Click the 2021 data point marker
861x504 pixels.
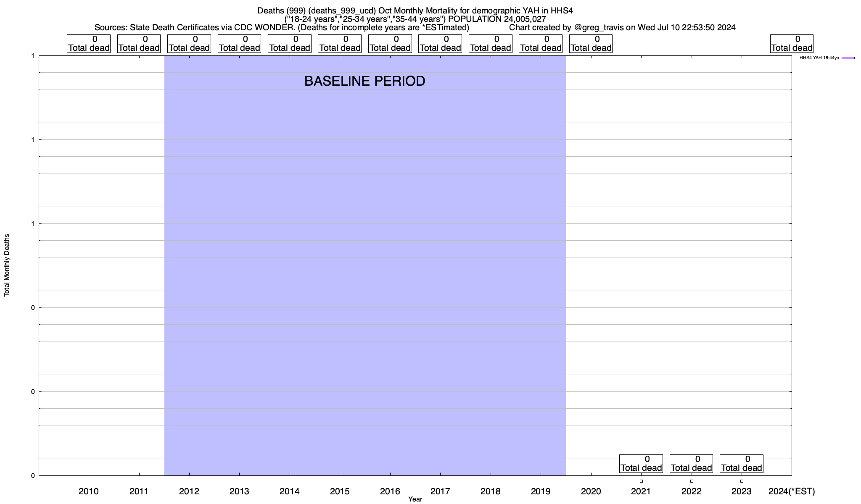tap(641, 481)
